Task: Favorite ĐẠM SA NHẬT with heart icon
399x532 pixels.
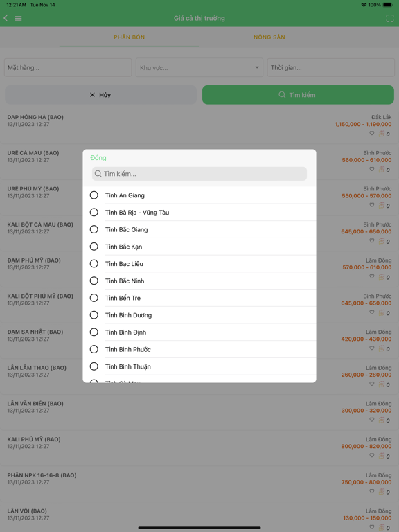Action: [372, 348]
